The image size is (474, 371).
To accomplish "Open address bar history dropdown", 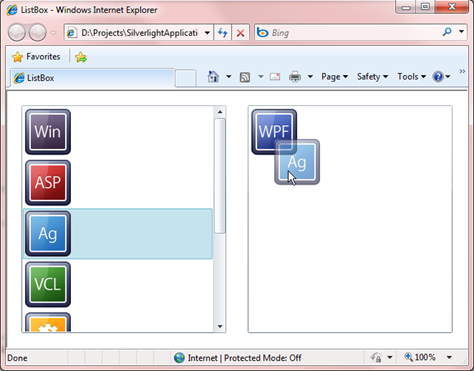I will click(207, 33).
